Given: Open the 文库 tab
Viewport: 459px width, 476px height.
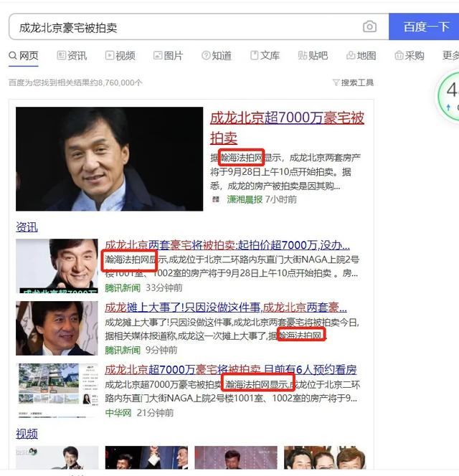Looking at the screenshot, I should [x=265, y=56].
